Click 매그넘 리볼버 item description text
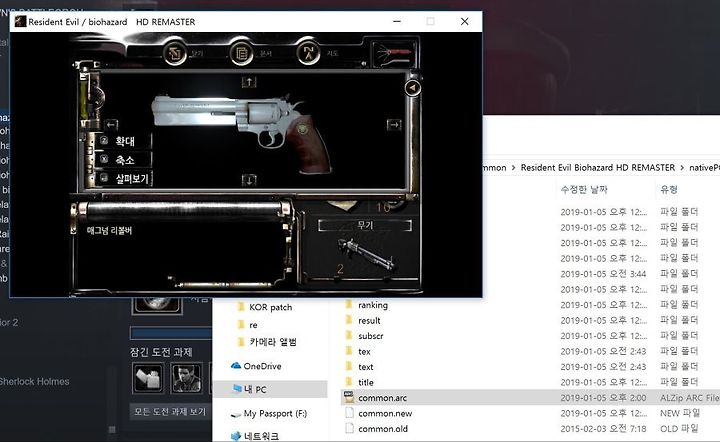 click(x=109, y=230)
